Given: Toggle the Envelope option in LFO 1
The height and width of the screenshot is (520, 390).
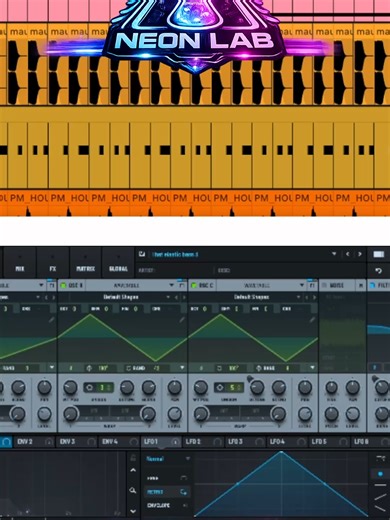Looking at the screenshot, I should pyautogui.click(x=167, y=505).
